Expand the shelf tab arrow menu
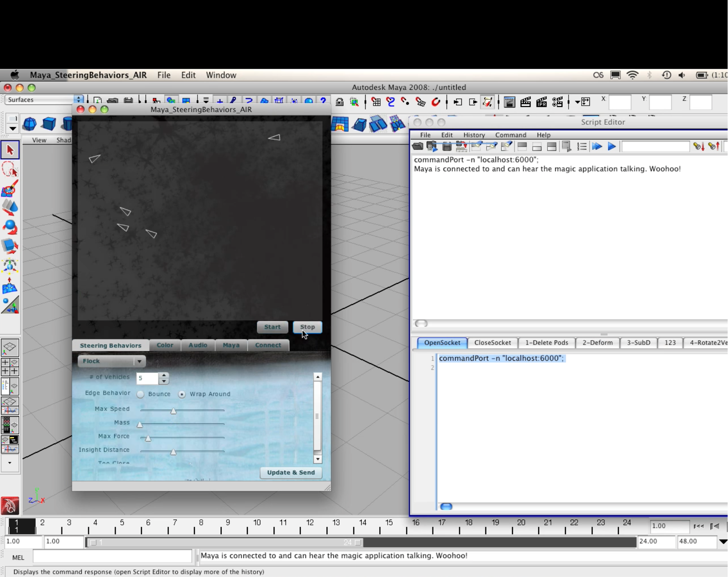This screenshot has height=577, width=728. [12, 128]
